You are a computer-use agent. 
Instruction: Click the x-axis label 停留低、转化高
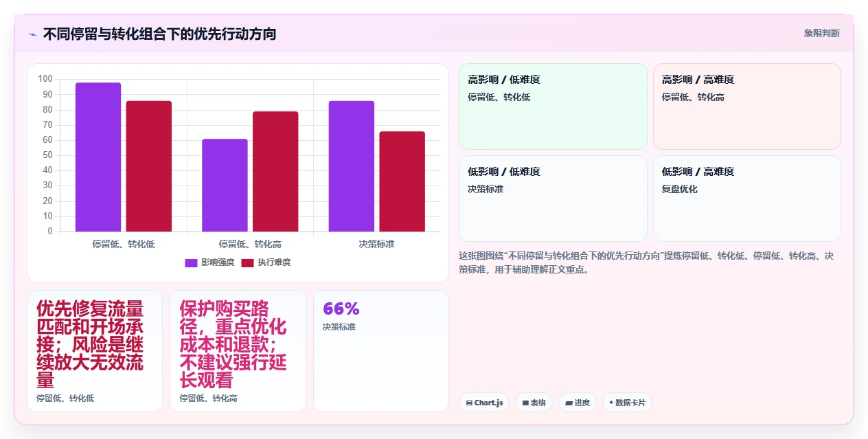tap(250, 244)
